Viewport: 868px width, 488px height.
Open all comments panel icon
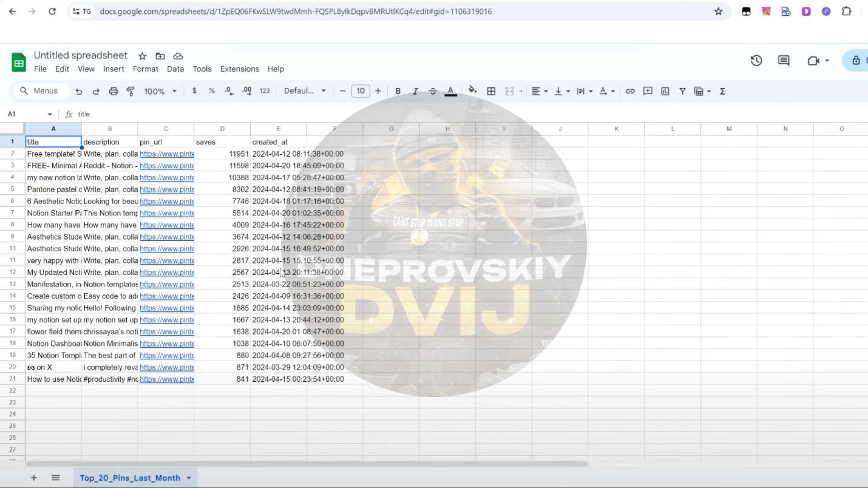pos(784,61)
